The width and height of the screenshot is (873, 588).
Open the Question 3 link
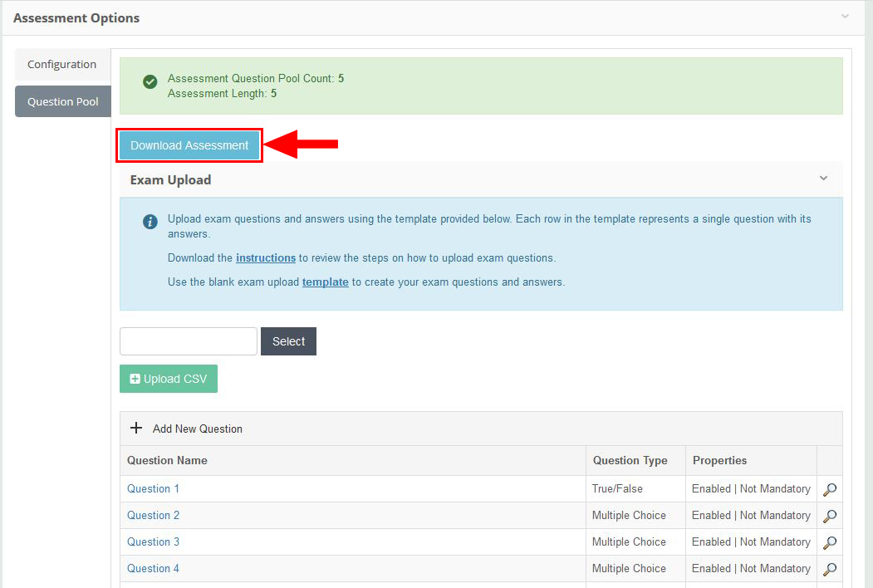tap(153, 542)
